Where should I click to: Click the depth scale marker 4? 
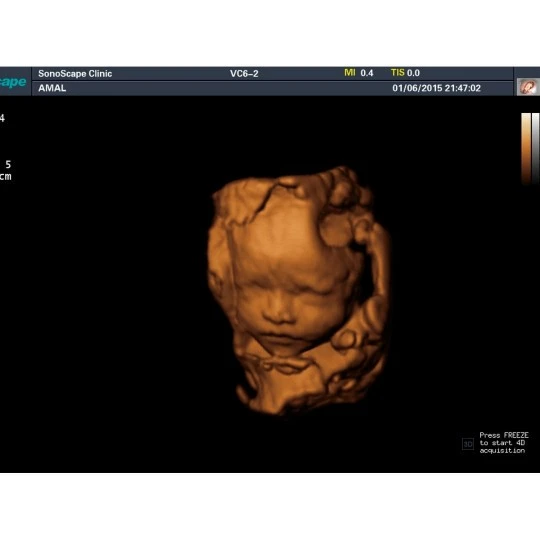2,118
